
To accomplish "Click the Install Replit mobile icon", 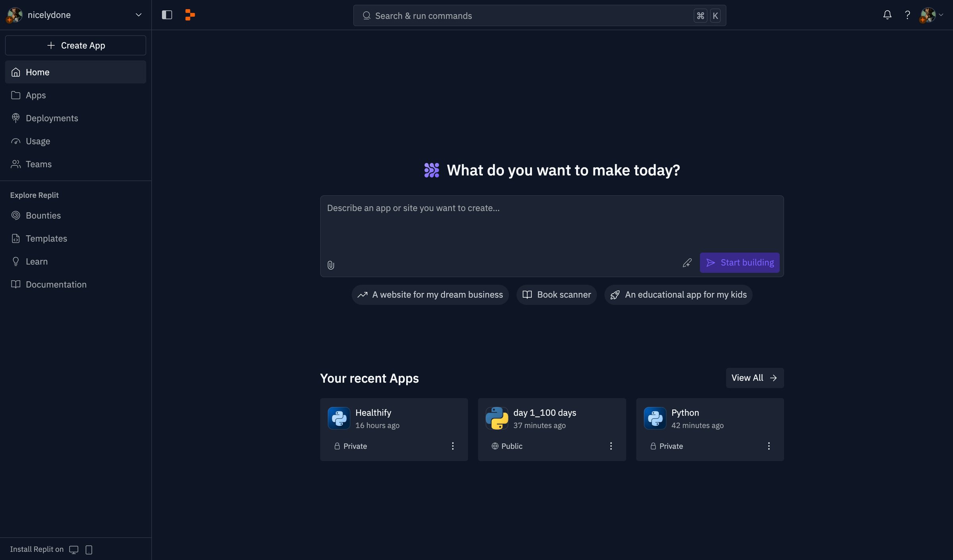I will click(x=89, y=550).
